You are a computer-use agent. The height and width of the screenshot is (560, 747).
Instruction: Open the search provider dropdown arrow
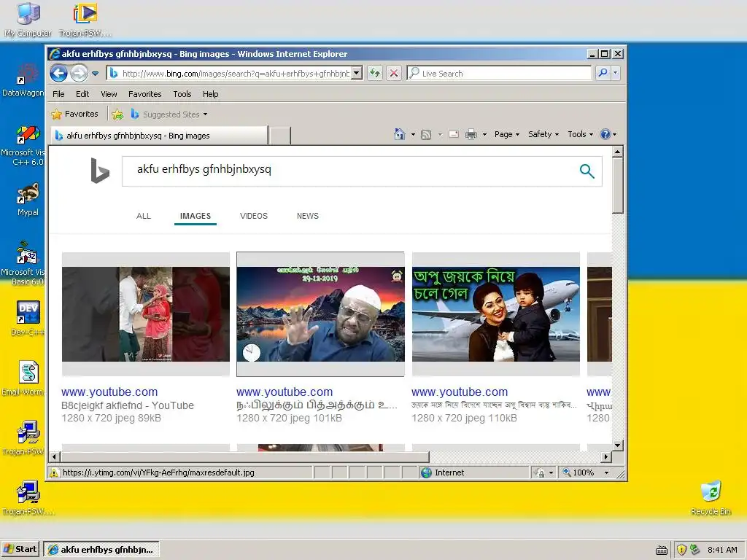(x=616, y=74)
